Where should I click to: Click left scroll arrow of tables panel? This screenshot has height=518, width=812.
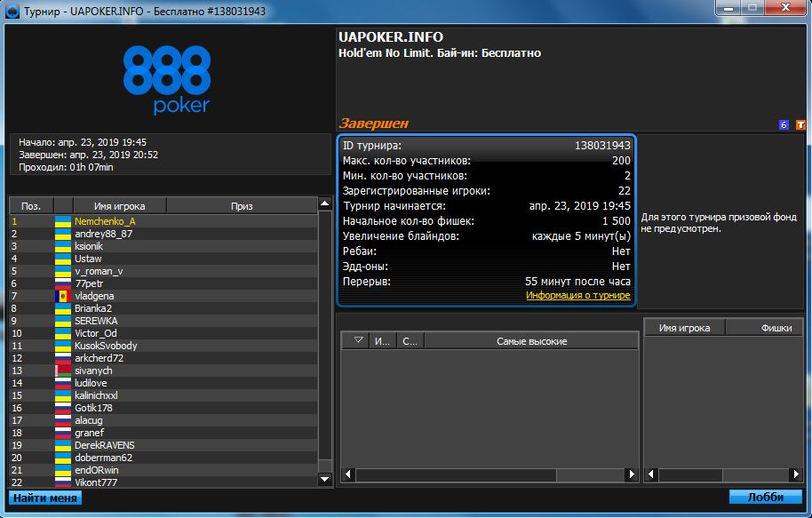(x=348, y=474)
